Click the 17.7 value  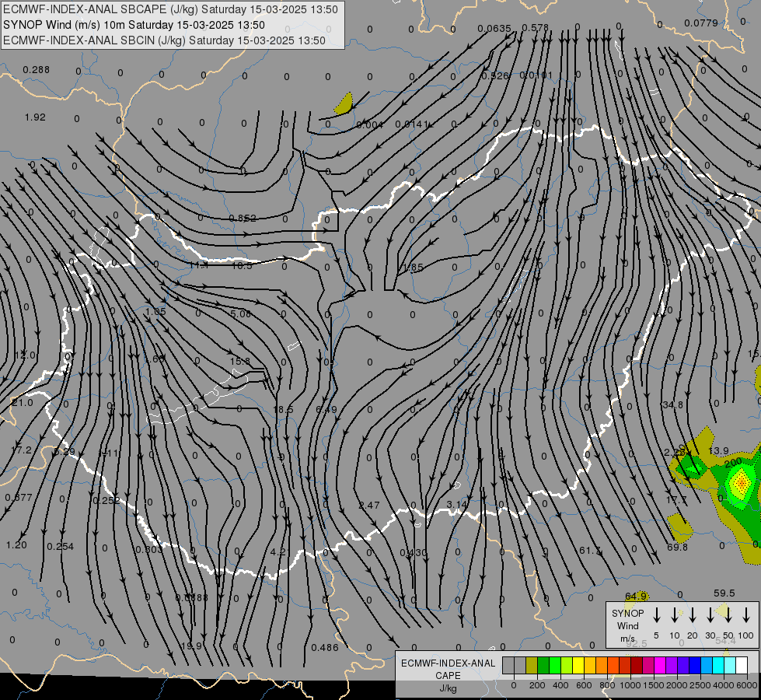click(676, 500)
